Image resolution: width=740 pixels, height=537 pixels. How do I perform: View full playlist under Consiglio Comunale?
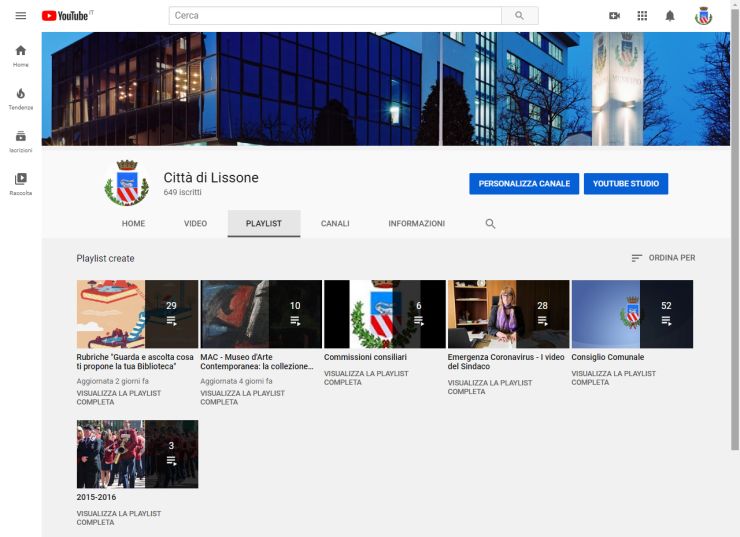pos(614,378)
